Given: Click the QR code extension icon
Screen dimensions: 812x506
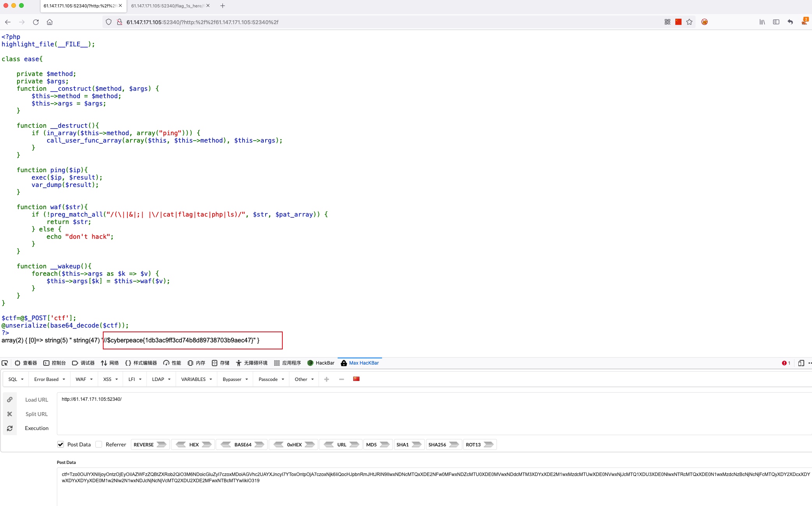Looking at the screenshot, I should click(x=667, y=22).
